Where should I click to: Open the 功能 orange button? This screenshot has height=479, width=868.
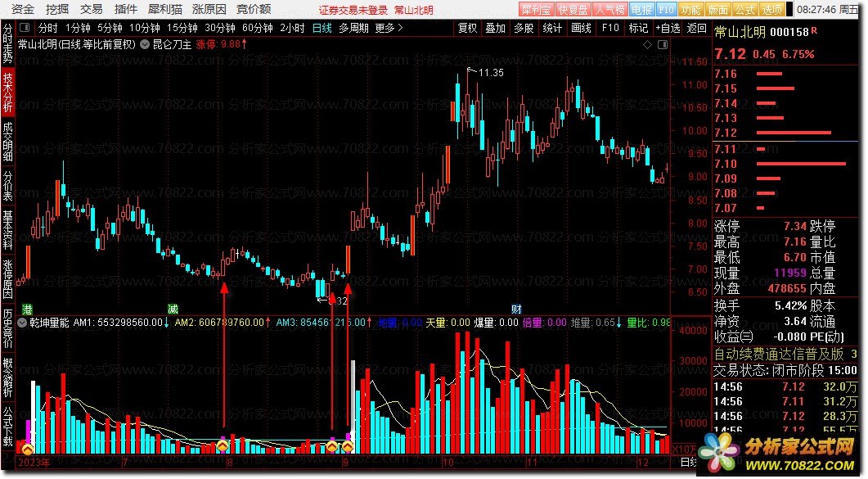point(690,9)
